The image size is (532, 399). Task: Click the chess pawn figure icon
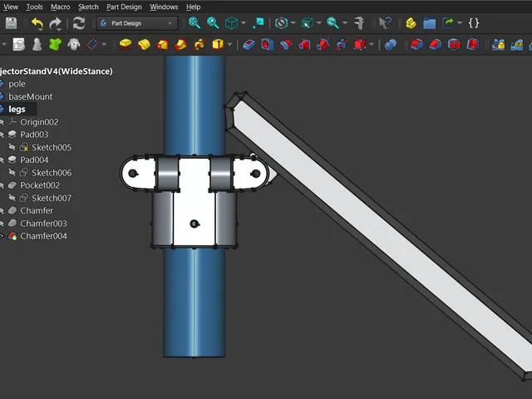click(x=37, y=44)
